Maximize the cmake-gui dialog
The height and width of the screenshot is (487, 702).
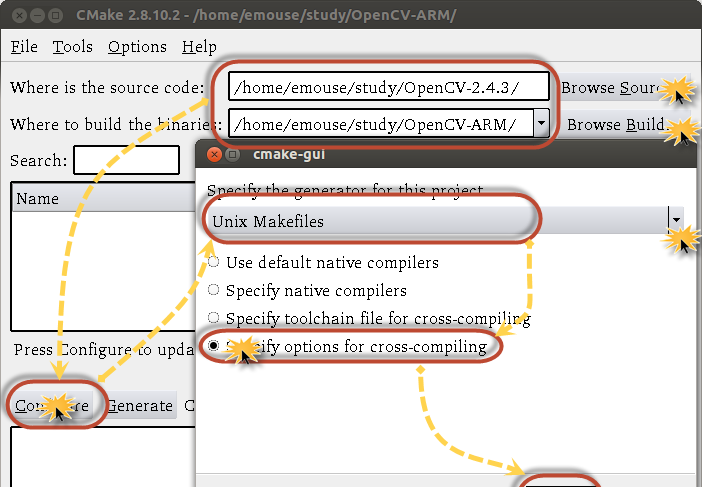click(x=232, y=155)
